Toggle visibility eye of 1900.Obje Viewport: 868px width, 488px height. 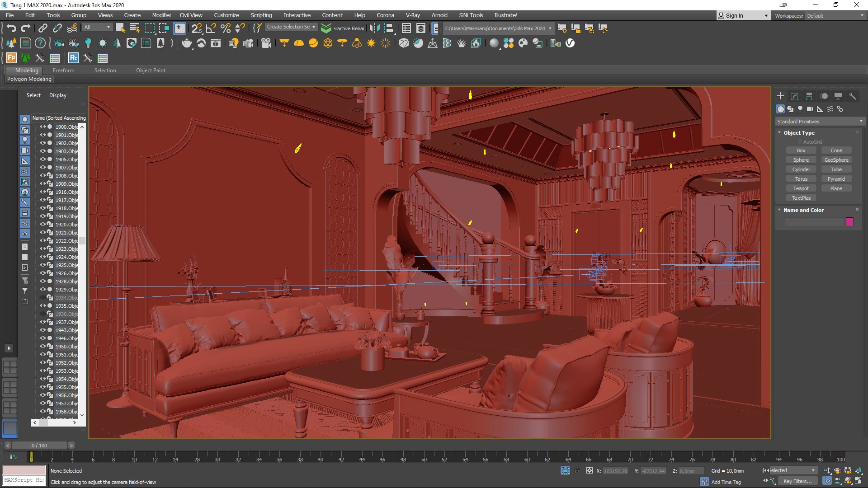pos(43,127)
